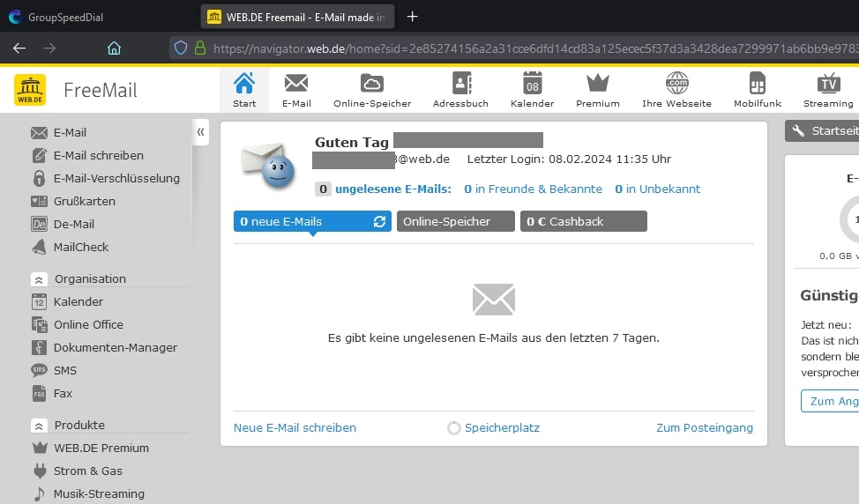This screenshot has height=504, width=859.
Task: Open Streaming TV icon
Action: 828,83
